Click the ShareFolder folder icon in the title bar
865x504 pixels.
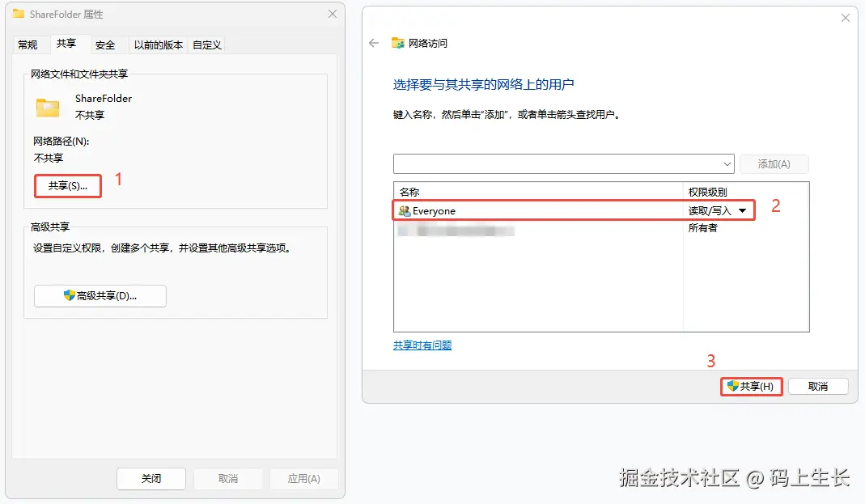point(19,14)
